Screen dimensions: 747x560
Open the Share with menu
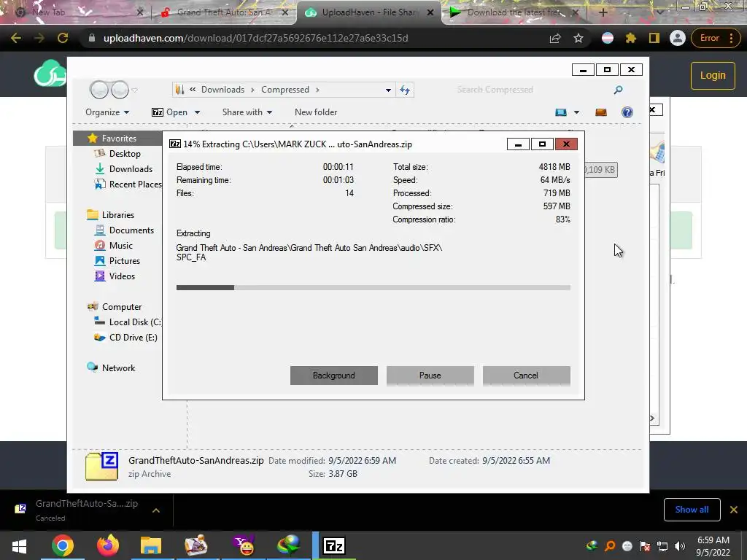(247, 112)
